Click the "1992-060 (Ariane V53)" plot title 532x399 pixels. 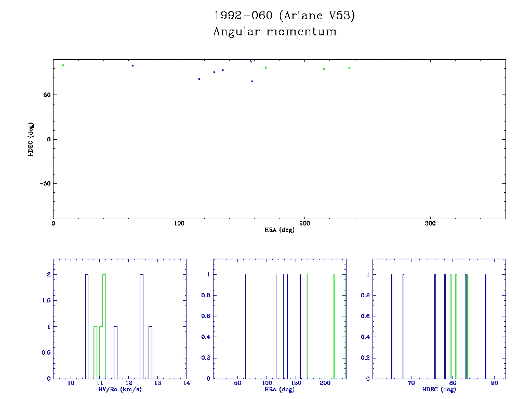click(x=284, y=16)
